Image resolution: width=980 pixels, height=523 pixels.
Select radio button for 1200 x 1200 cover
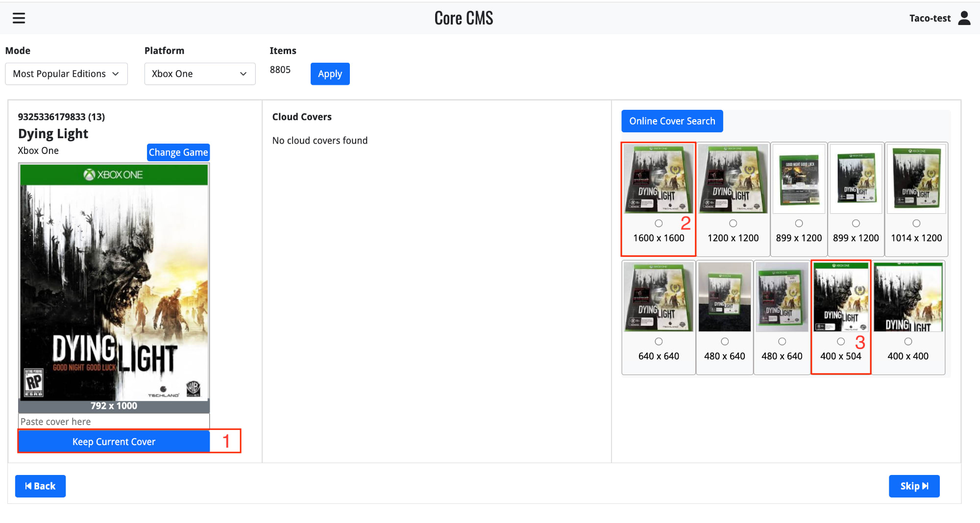pos(733,224)
